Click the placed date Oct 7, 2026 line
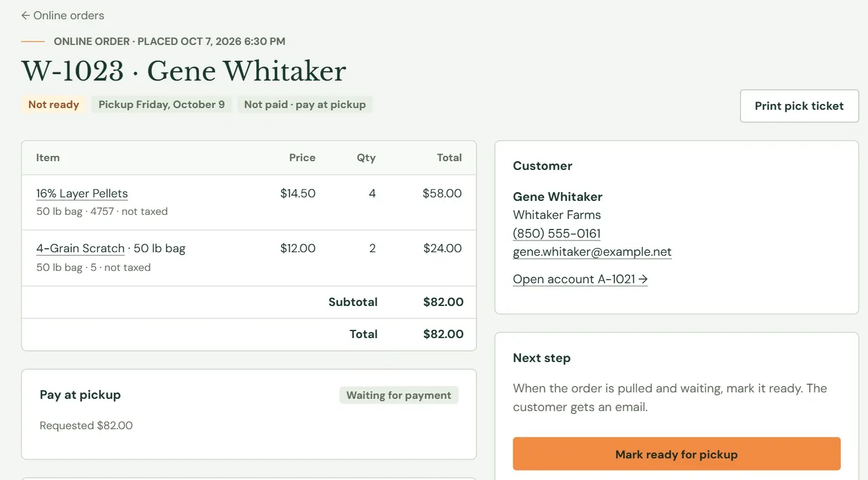Viewport: 868px width, 480px height. pos(170,41)
